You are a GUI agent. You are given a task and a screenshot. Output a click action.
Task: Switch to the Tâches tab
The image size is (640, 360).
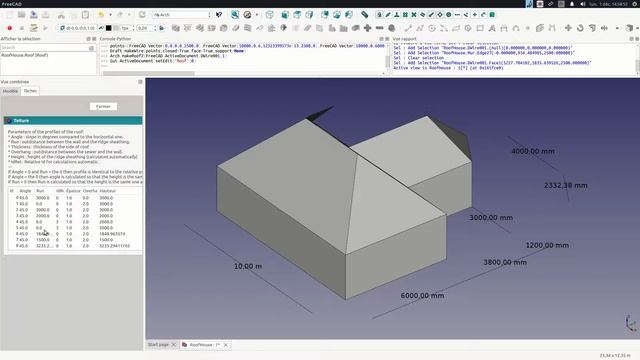[30, 91]
